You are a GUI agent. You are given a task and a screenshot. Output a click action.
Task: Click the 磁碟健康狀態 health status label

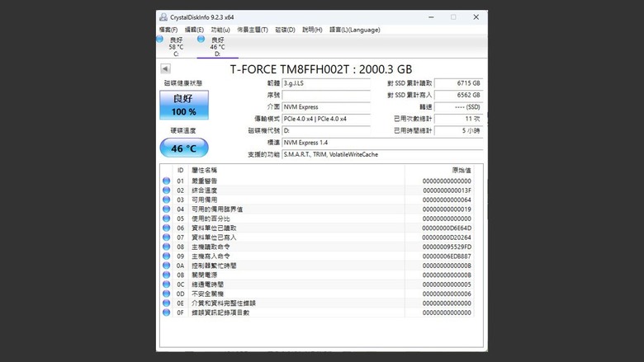click(x=183, y=83)
